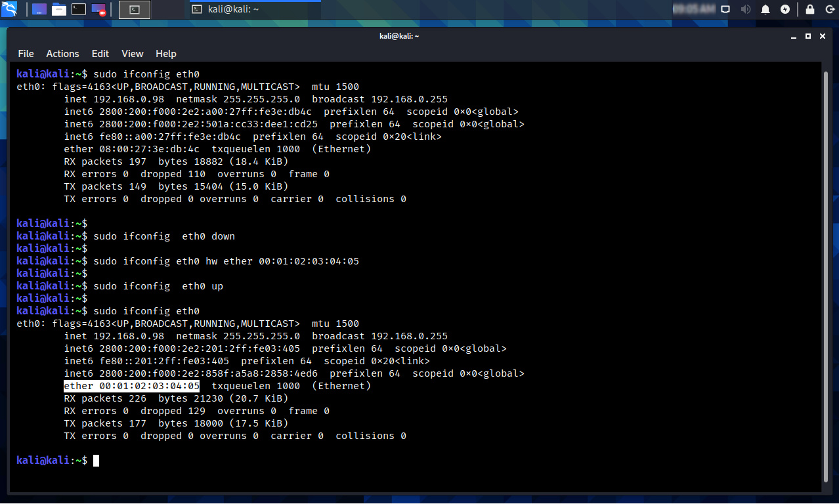Lock the screen with padlock icon

[810, 9]
